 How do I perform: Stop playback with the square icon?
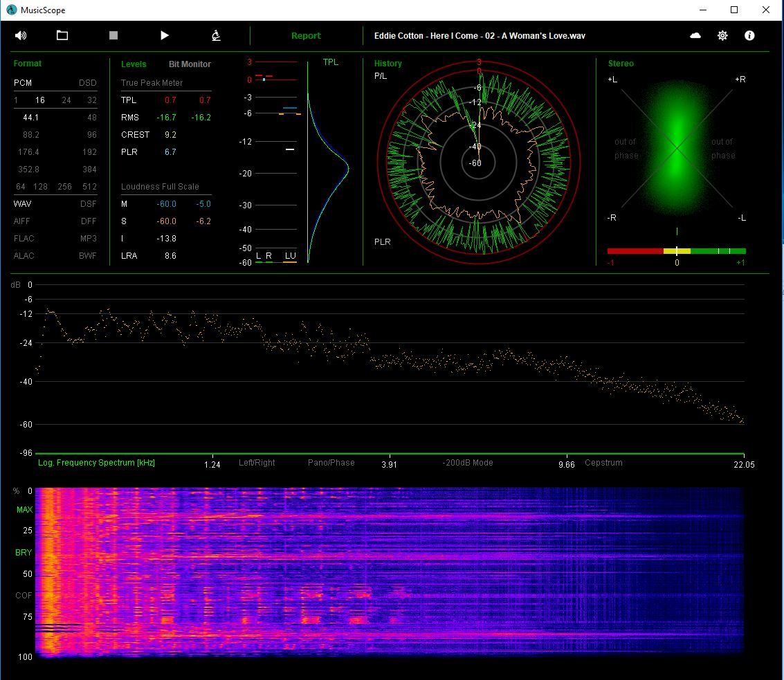(113, 35)
